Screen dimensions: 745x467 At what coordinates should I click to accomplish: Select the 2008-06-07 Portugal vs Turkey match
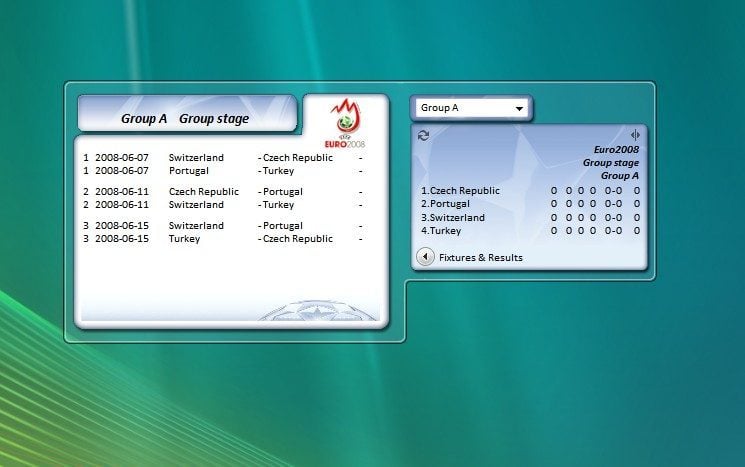[222, 171]
